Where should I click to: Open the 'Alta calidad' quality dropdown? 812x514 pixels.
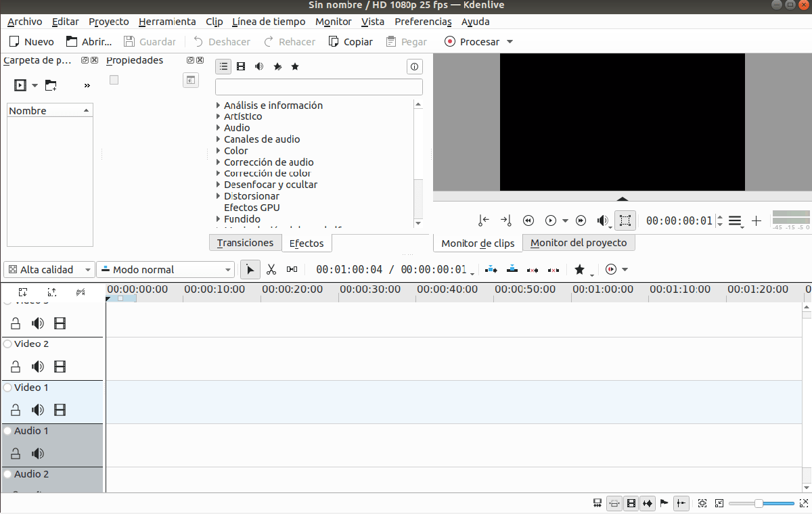pos(49,269)
